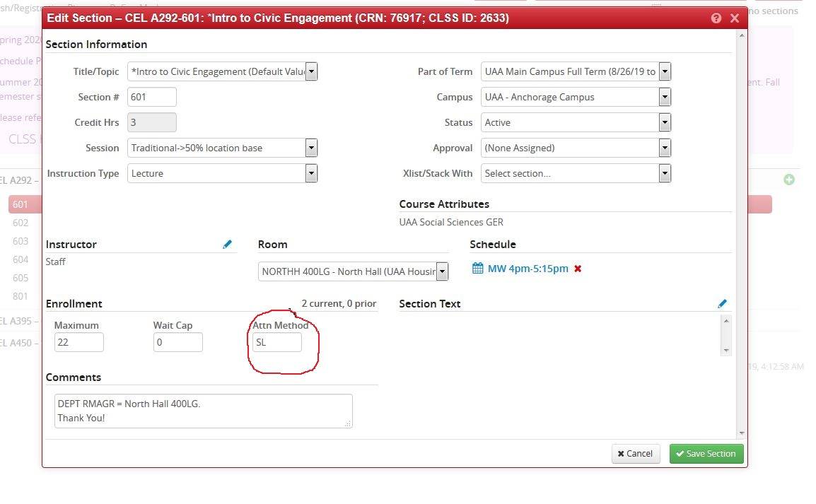Click inside the Attn Method field
816x504 pixels.
(x=276, y=341)
